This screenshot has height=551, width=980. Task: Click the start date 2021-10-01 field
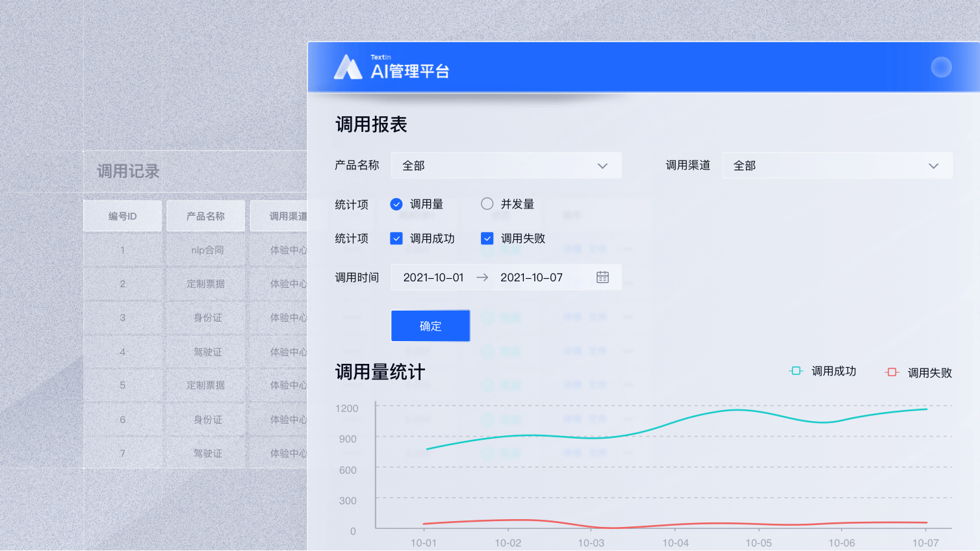pos(433,277)
